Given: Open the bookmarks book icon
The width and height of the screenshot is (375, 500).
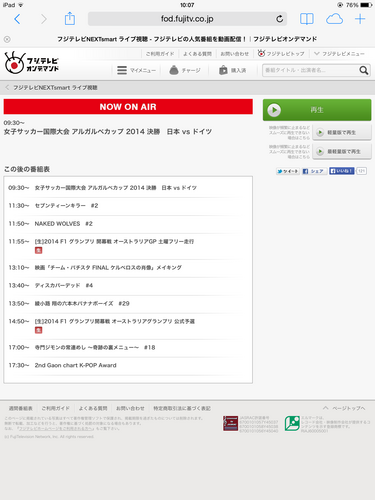Looking at the screenshot, I should (x=307, y=19).
